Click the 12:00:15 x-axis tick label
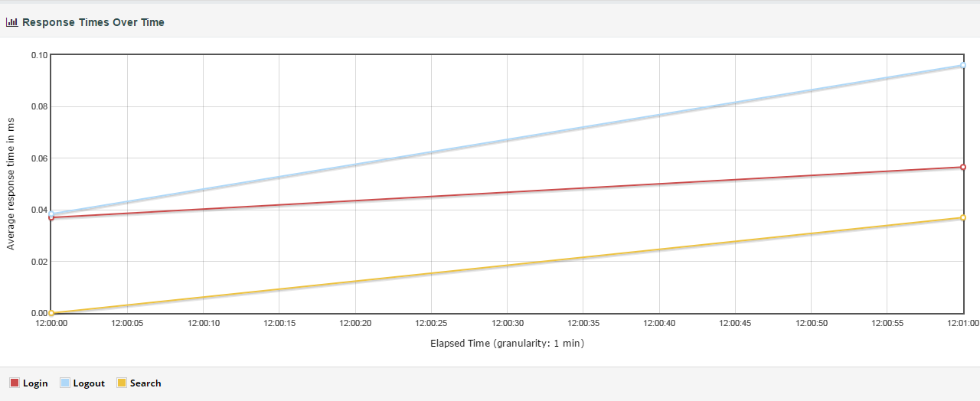This screenshot has width=980, height=401. coord(279,324)
